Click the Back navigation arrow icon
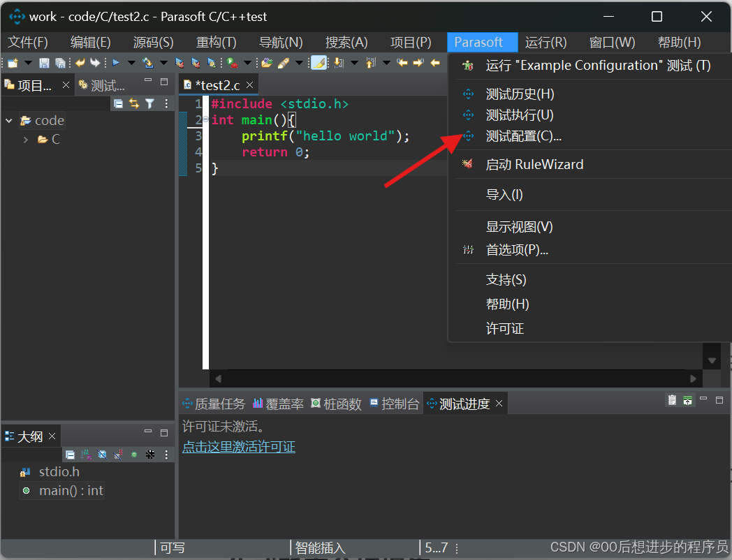This screenshot has height=560, width=732. (x=434, y=63)
